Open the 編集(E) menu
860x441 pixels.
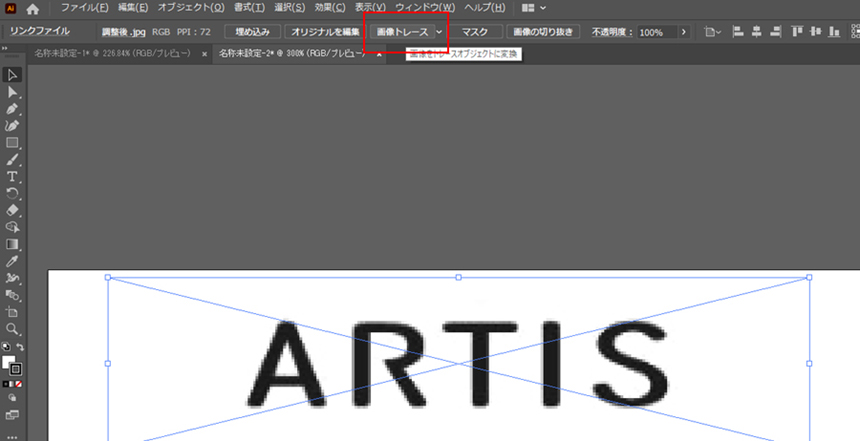(133, 8)
